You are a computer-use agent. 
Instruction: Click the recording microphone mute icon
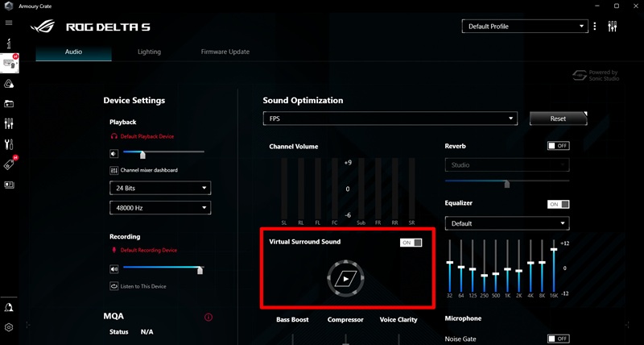pyautogui.click(x=114, y=269)
